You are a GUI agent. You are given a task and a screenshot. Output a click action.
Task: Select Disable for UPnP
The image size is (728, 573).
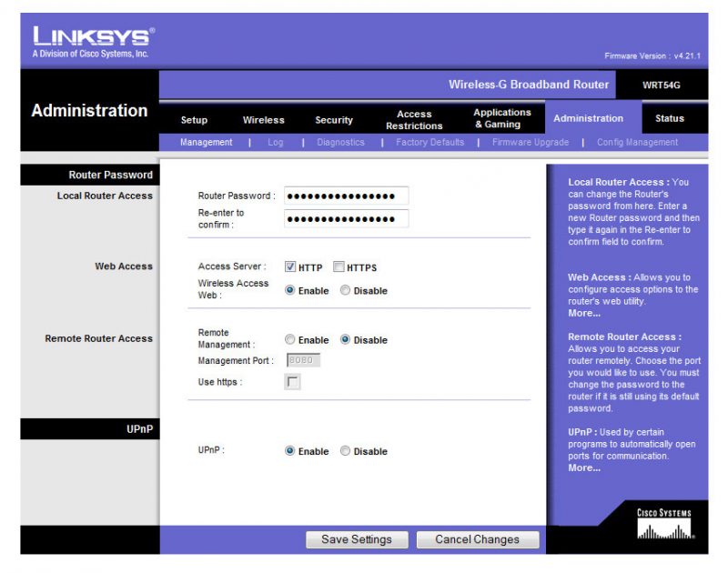pyautogui.click(x=345, y=450)
